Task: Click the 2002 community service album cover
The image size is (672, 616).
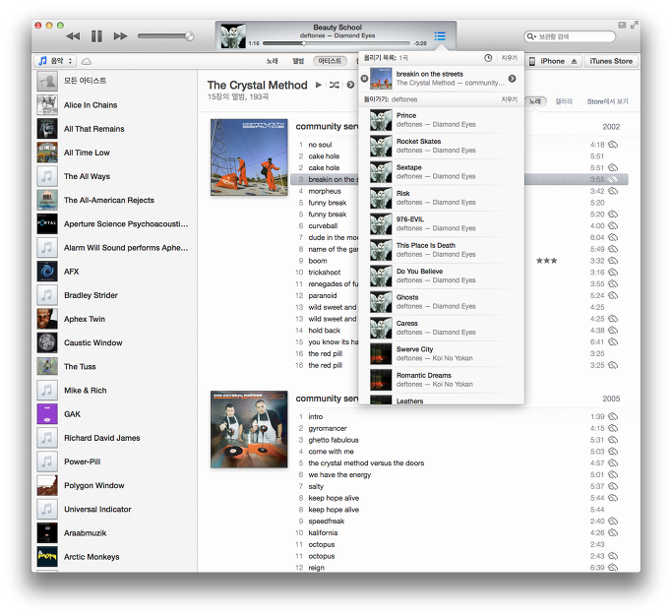Action: 249,157
